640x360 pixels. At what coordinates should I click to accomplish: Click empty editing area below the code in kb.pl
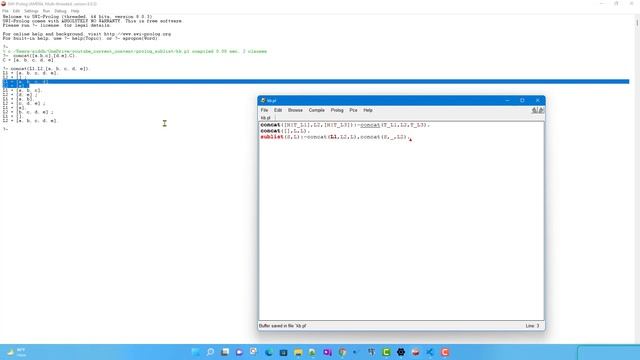[x=401, y=229]
